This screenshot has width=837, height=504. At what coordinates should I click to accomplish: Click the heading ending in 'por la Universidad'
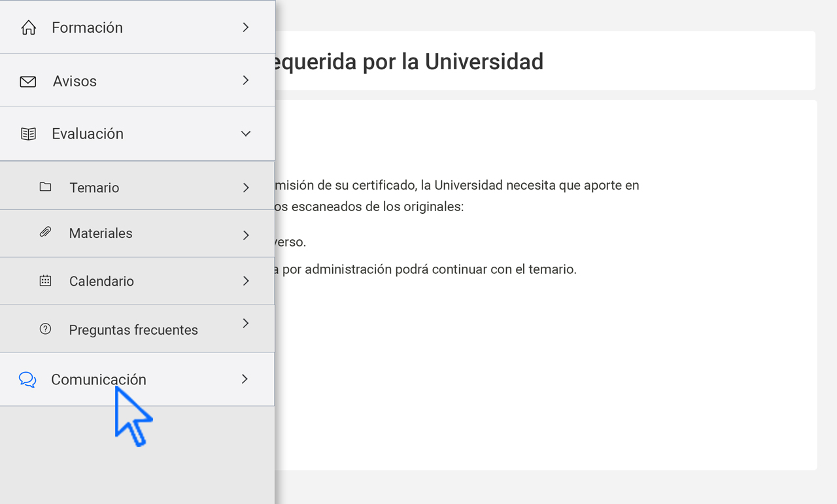pyautogui.click(x=409, y=61)
